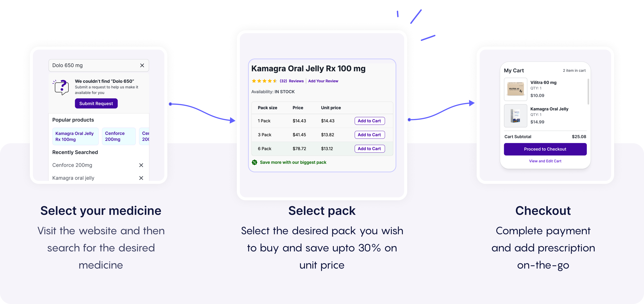Open View and Edit Cart link
Screen dimensions: 644x304
[x=545, y=161]
